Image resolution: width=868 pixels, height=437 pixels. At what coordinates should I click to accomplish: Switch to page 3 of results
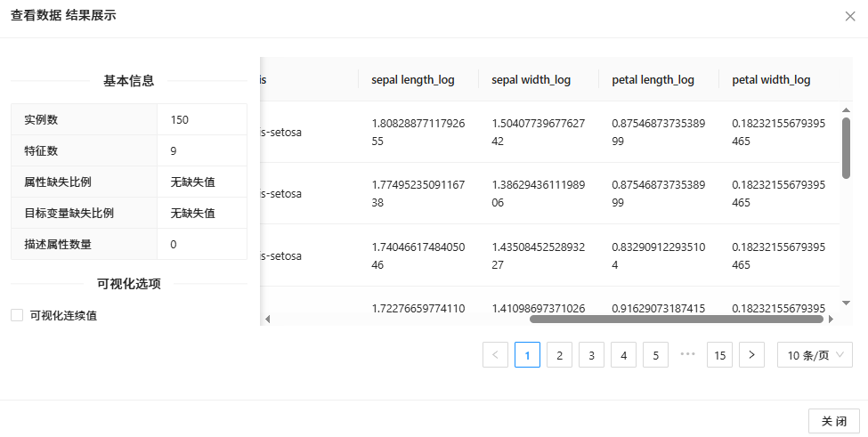click(x=591, y=355)
